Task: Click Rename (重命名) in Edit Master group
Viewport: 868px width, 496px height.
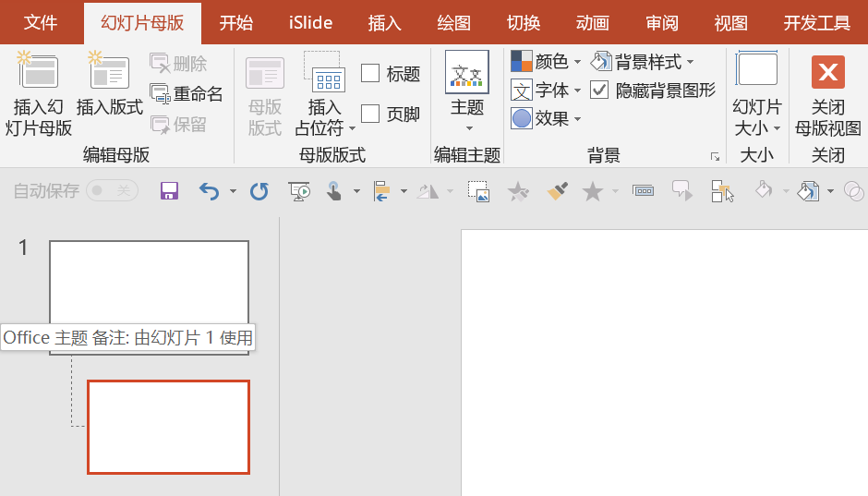Action: coord(186,94)
